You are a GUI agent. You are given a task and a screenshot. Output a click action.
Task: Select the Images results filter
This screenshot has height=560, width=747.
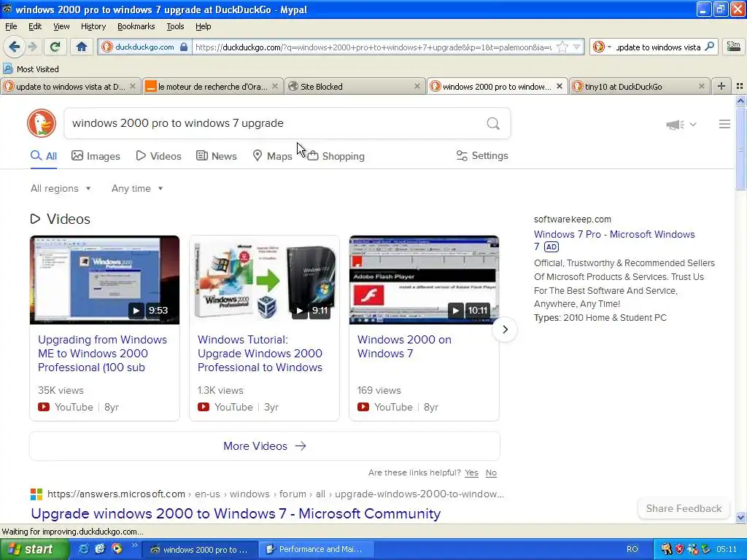pyautogui.click(x=96, y=156)
